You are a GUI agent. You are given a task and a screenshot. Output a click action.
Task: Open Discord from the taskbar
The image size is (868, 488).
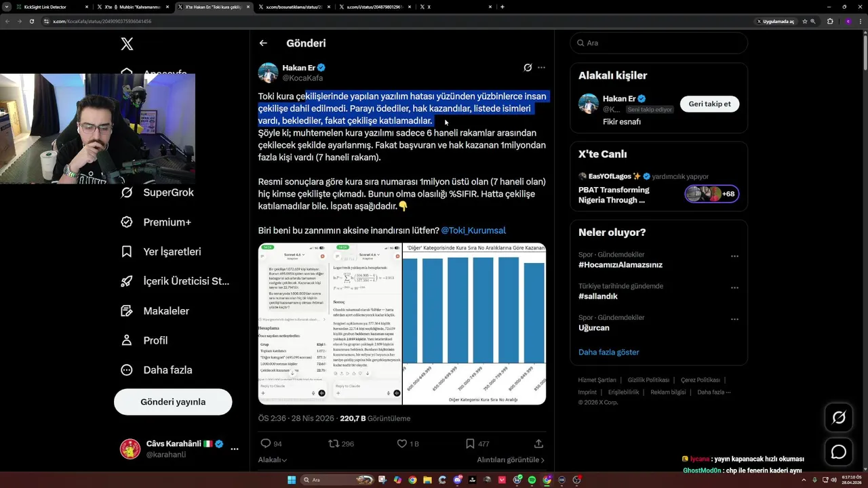(458, 480)
